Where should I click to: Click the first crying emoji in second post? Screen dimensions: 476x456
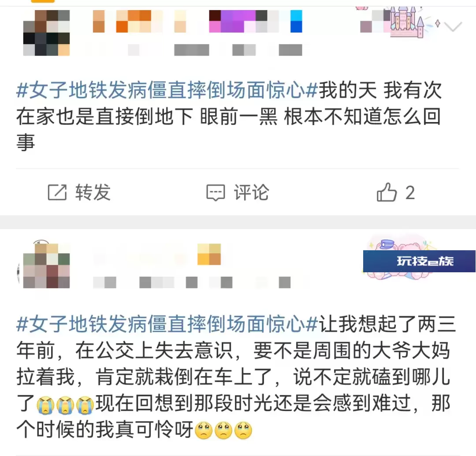[x=45, y=405]
